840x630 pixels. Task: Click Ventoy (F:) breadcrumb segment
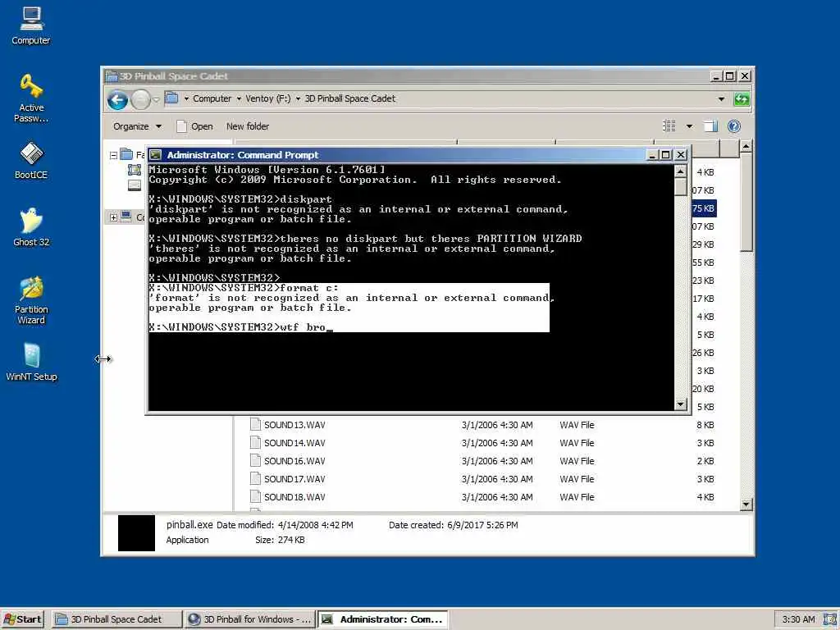click(x=268, y=98)
